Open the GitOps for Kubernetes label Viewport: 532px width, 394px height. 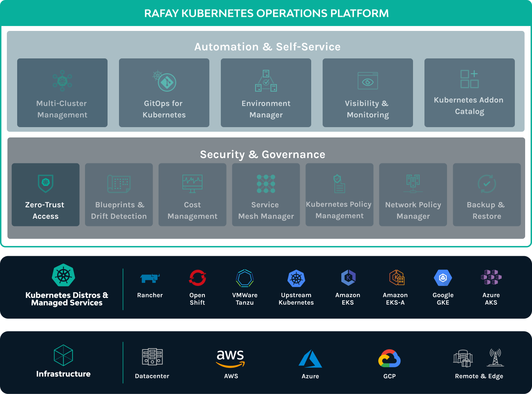164,109
